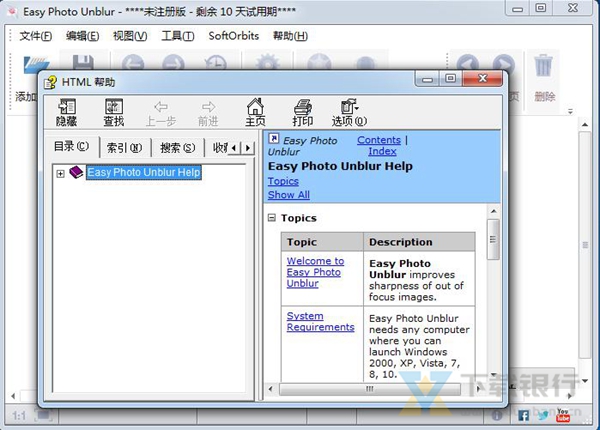Click the main toolbar overflow chevron

tap(570, 112)
